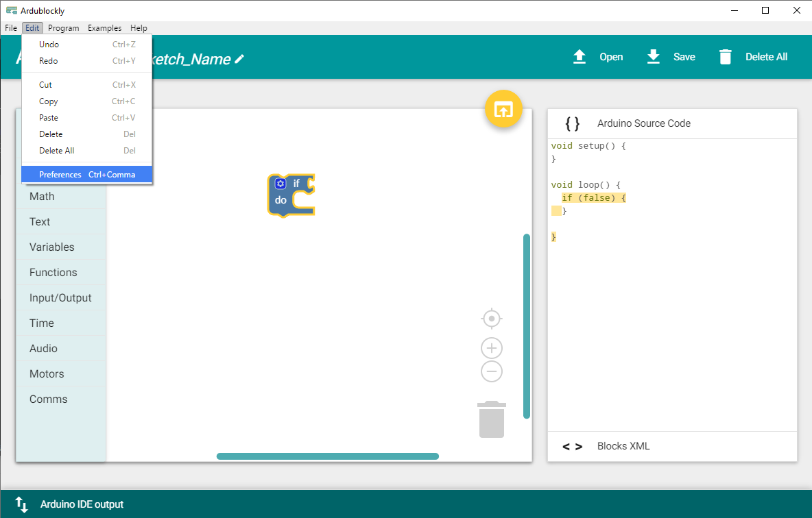Image resolution: width=812 pixels, height=518 pixels.
Task: Click the 'void loop() {' code line
Action: click(586, 185)
